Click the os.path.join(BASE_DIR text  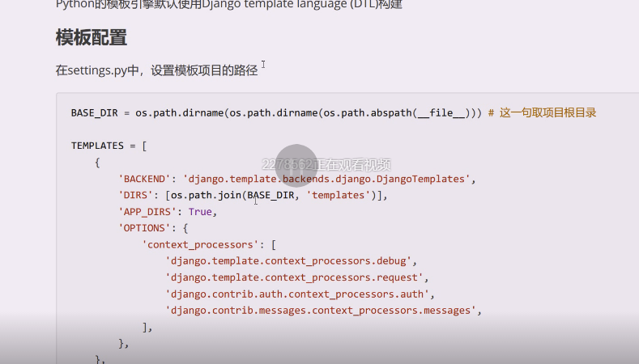(x=232, y=196)
